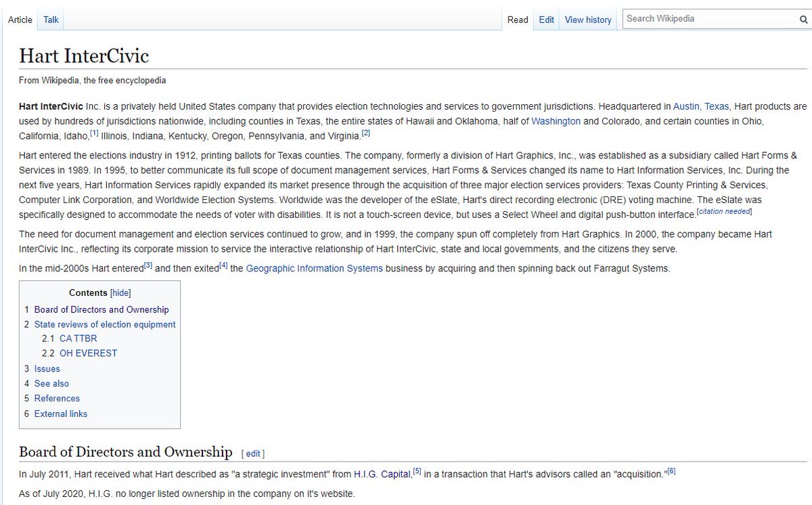Open the Washington link
This screenshot has height=505, width=812.
click(556, 121)
